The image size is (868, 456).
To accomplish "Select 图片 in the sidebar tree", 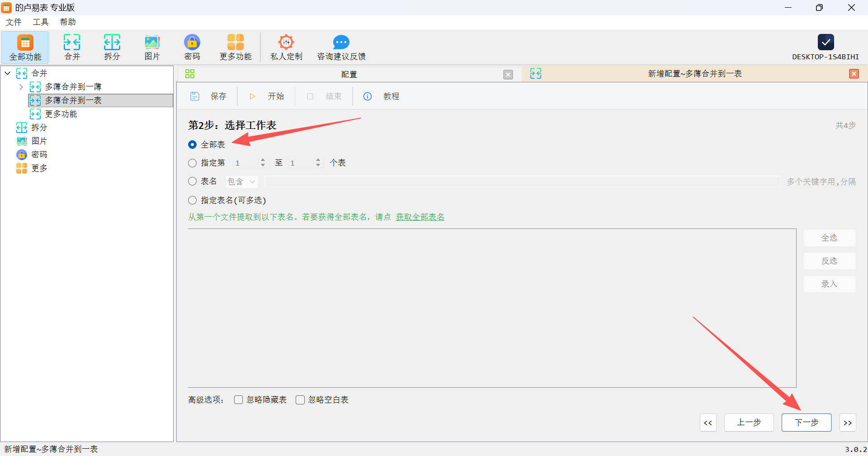I will coord(39,141).
